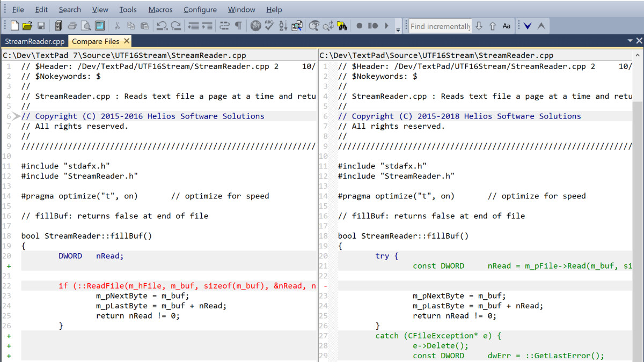Close the Compare Files tab

(126, 41)
